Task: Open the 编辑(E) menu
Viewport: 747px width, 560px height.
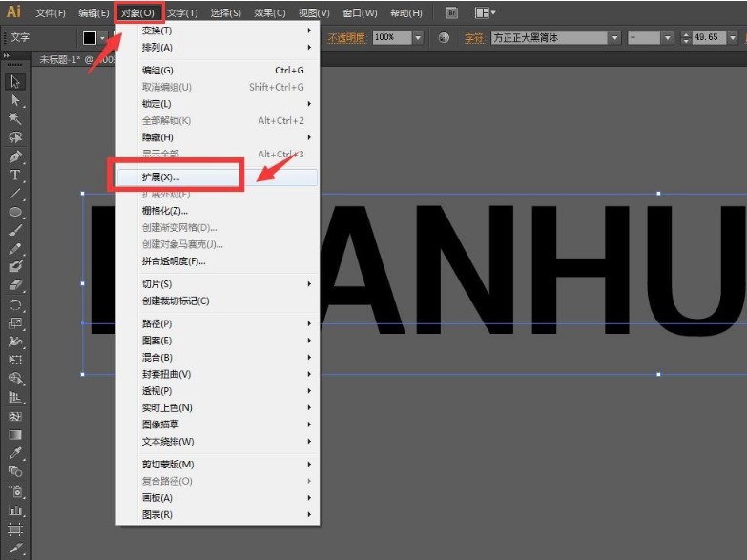Action: point(93,12)
